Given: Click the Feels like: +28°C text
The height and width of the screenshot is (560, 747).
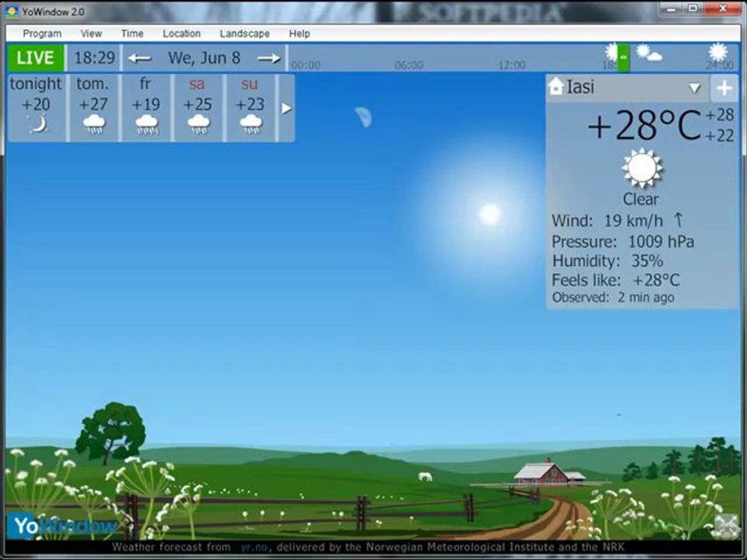Looking at the screenshot, I should (x=615, y=280).
